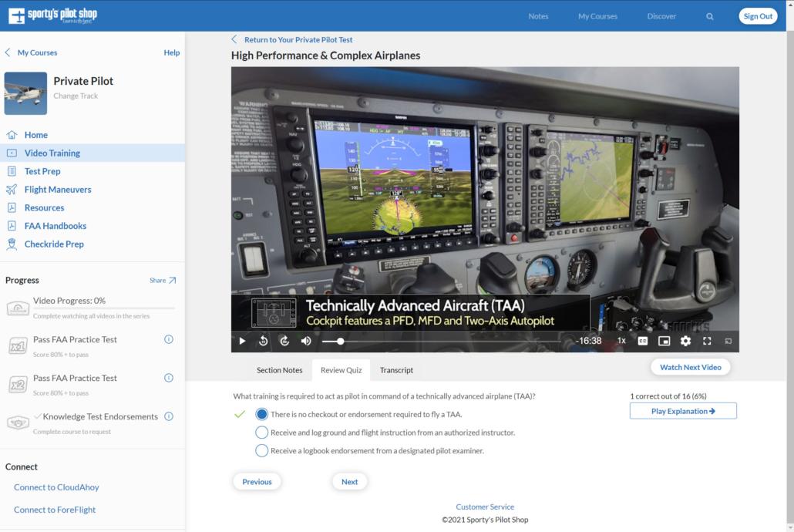Mute the video volume
794x532 pixels.
(305, 340)
